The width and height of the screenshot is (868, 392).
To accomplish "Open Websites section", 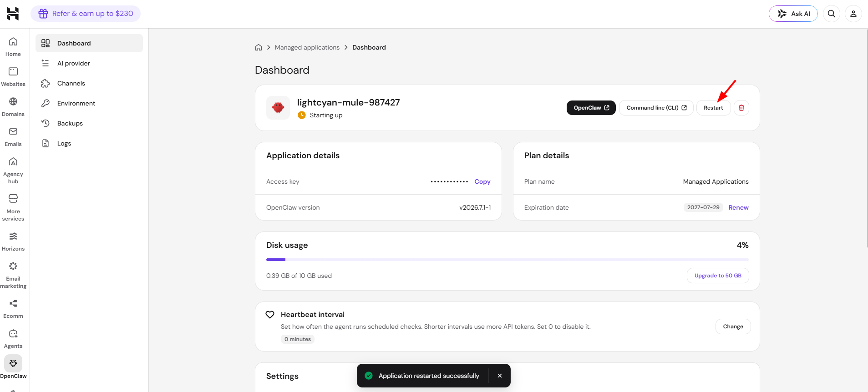I will (x=13, y=77).
